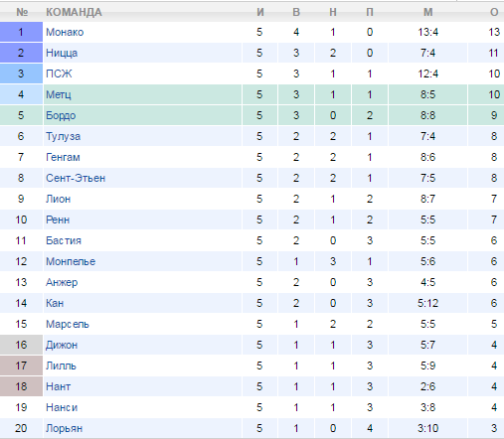
Task: Click the Марсель team link
Action: pos(68,324)
